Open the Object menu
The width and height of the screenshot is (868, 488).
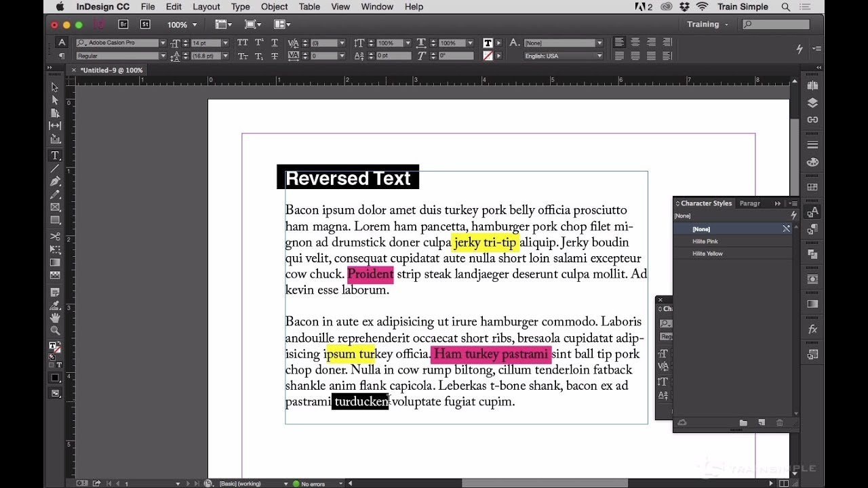274,7
